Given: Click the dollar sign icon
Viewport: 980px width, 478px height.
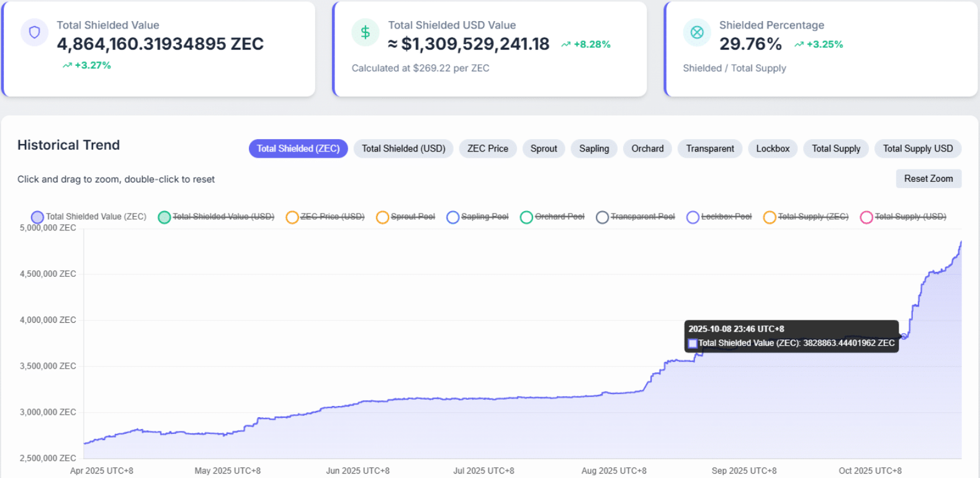Looking at the screenshot, I should [x=365, y=32].
